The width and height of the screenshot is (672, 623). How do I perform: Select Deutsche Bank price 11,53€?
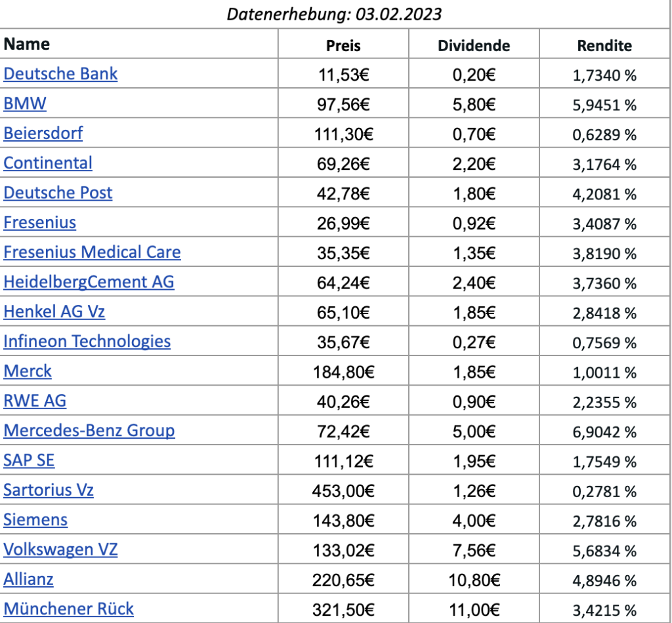pyautogui.click(x=344, y=75)
